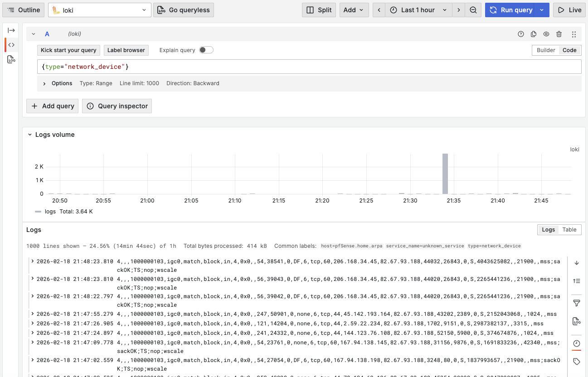
Task: Click the large histogram bar near 21:35
Action: pos(445,174)
